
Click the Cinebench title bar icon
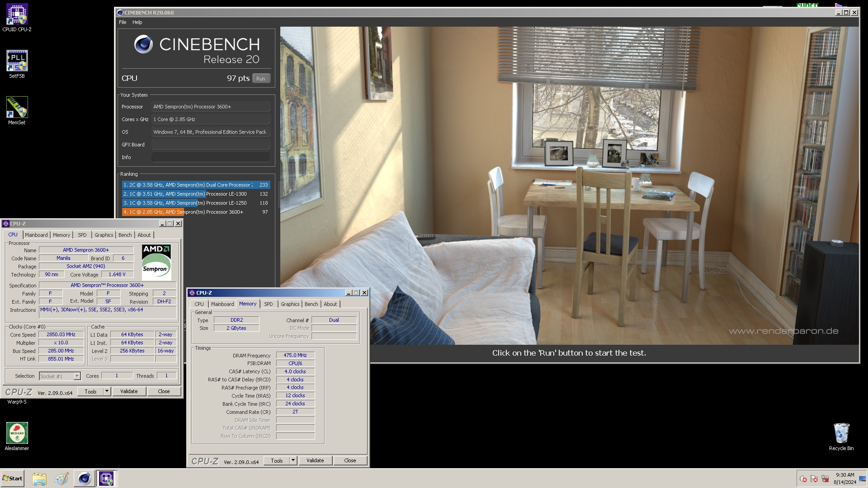tap(120, 13)
